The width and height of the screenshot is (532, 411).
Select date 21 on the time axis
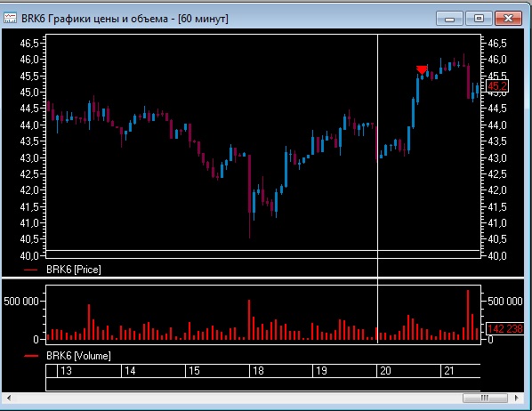[449, 371]
